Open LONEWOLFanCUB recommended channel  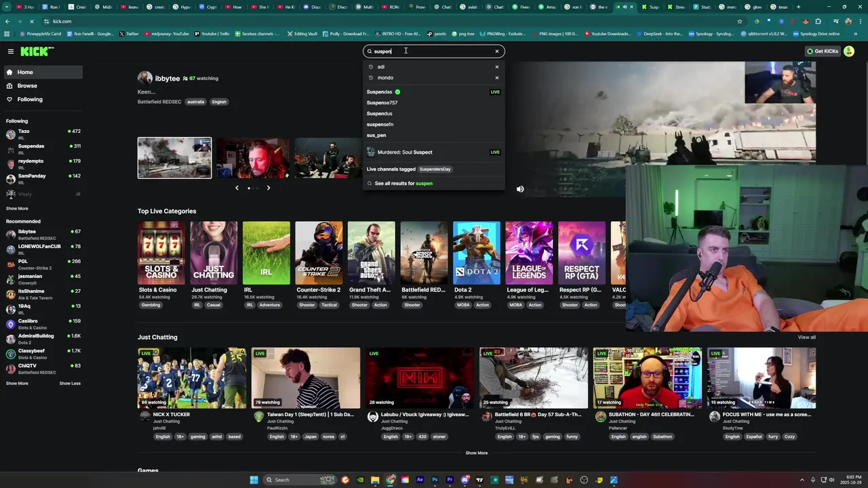pyautogui.click(x=42, y=249)
